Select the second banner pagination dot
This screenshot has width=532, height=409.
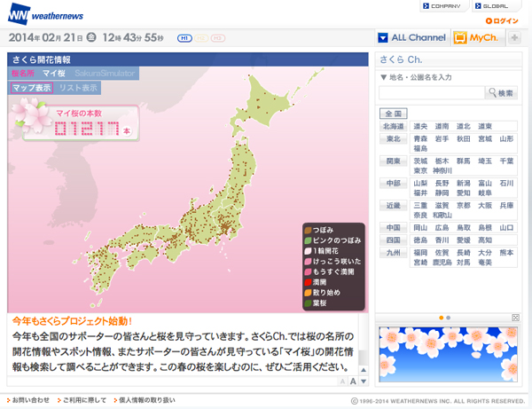449,318
